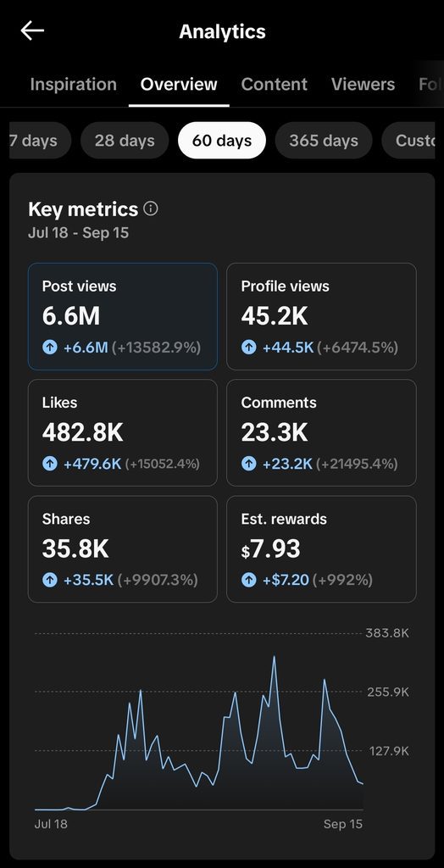Switch to the Content tab
This screenshot has height=868, width=444.
(274, 84)
